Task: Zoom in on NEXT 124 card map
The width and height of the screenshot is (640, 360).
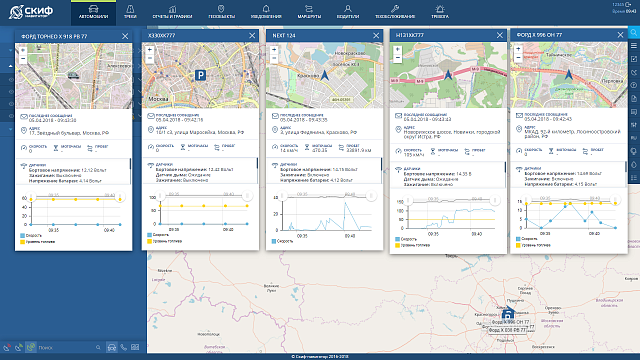Action: (x=274, y=49)
